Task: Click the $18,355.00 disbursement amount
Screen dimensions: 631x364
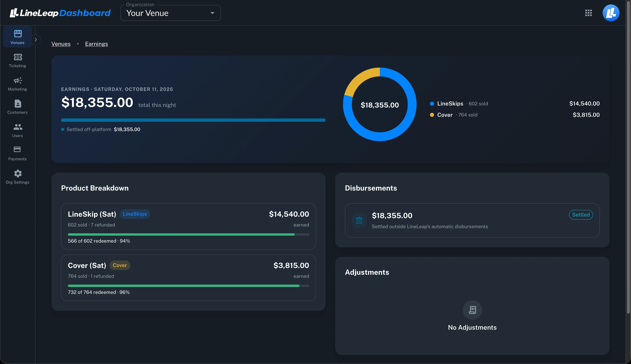Action: (x=392, y=215)
